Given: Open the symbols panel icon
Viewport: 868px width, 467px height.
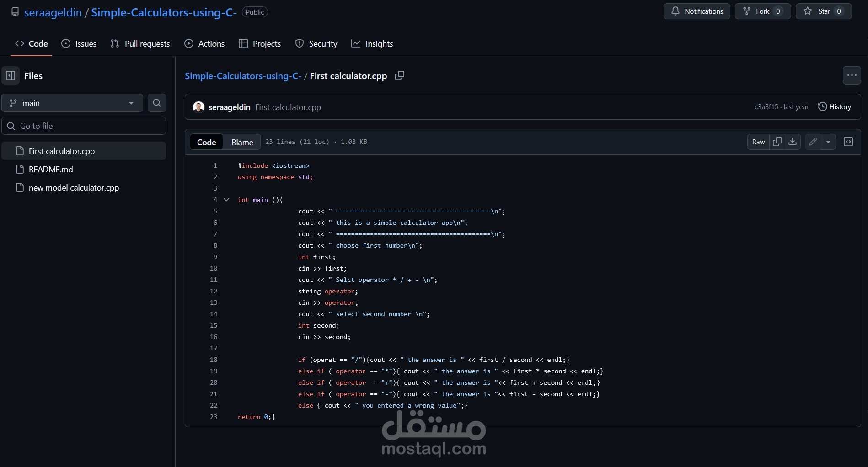Looking at the screenshot, I should point(848,142).
